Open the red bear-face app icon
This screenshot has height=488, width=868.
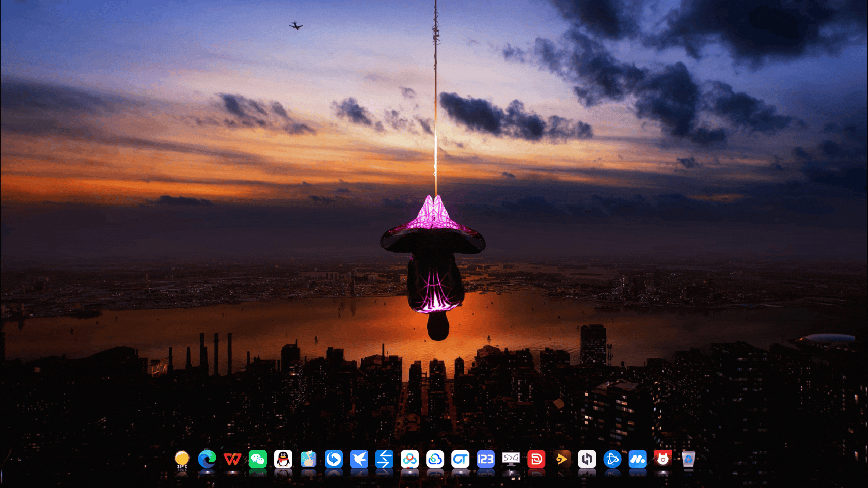[662, 459]
